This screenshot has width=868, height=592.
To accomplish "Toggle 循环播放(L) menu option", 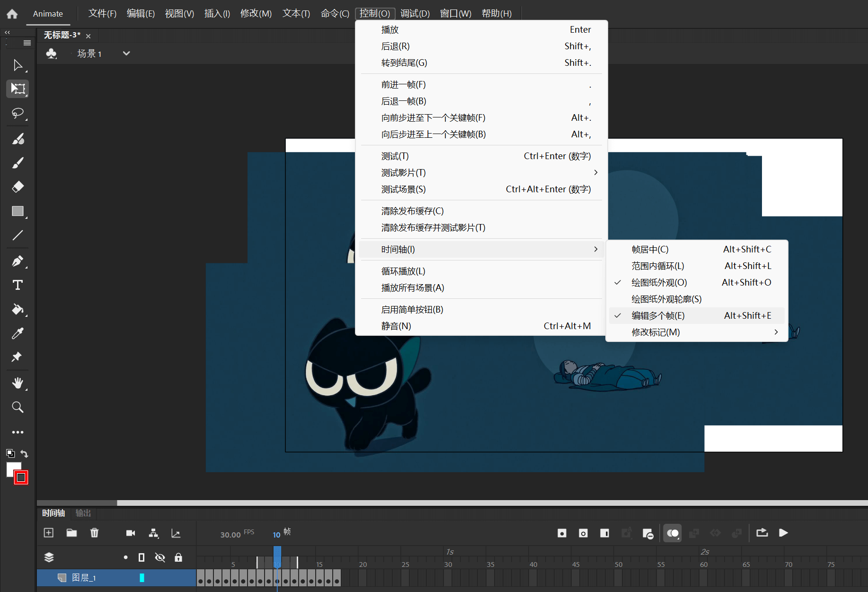I will pyautogui.click(x=481, y=271).
